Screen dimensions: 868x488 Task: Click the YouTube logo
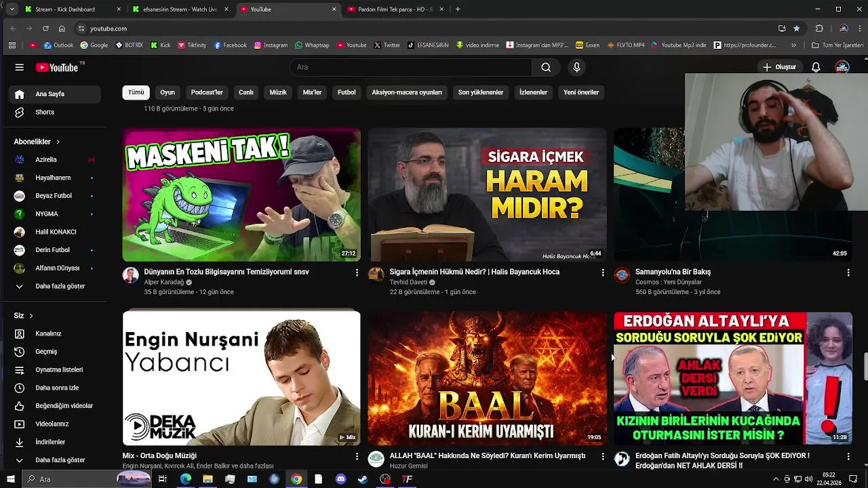pos(57,67)
